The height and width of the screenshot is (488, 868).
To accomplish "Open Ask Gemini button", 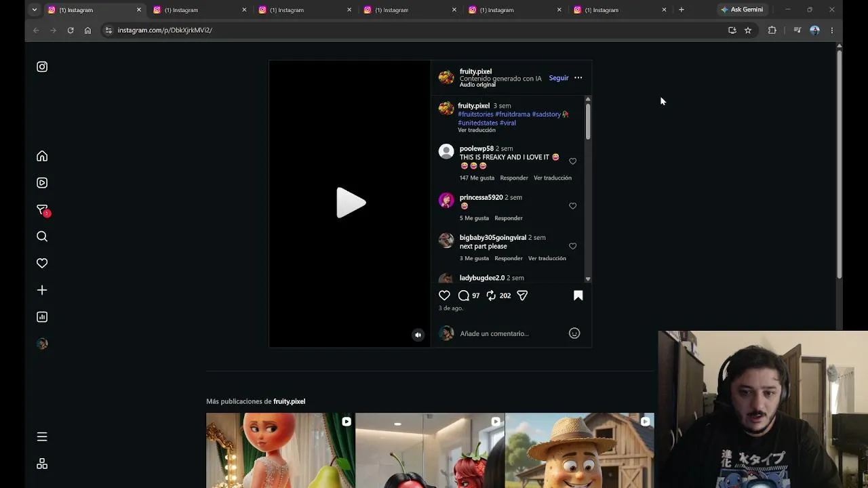I will pos(742,10).
